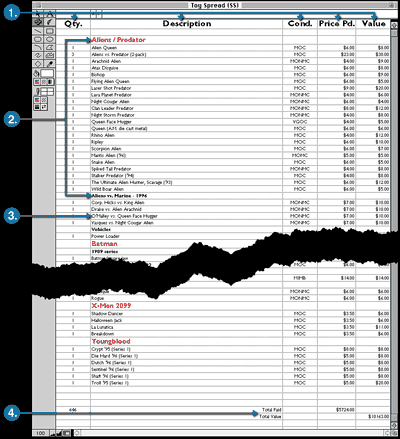
Task: Select the rectangle tool
Action: pyautogui.click(x=49, y=31)
